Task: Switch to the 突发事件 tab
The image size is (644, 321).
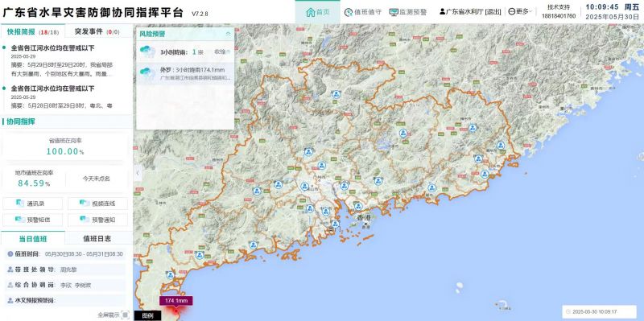Action: [x=97, y=31]
